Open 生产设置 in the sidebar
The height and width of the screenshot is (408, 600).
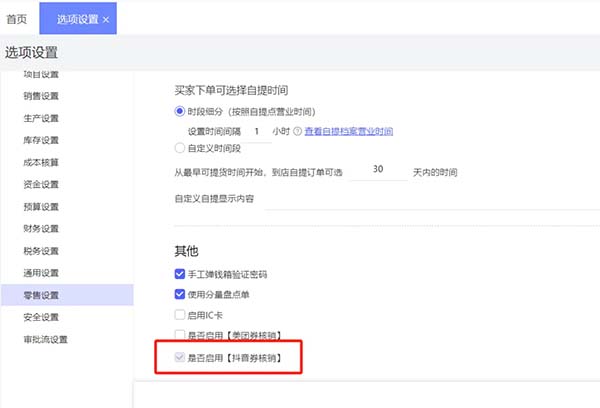pyautogui.click(x=41, y=118)
